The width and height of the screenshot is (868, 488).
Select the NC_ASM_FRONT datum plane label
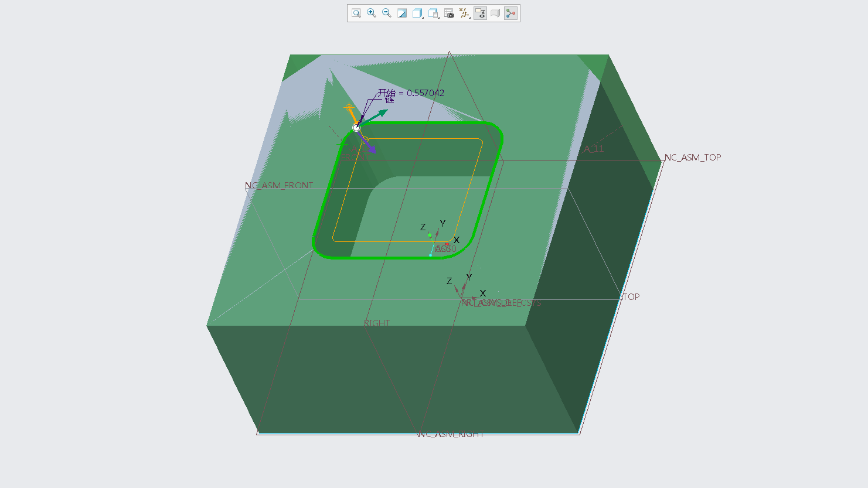coord(279,185)
